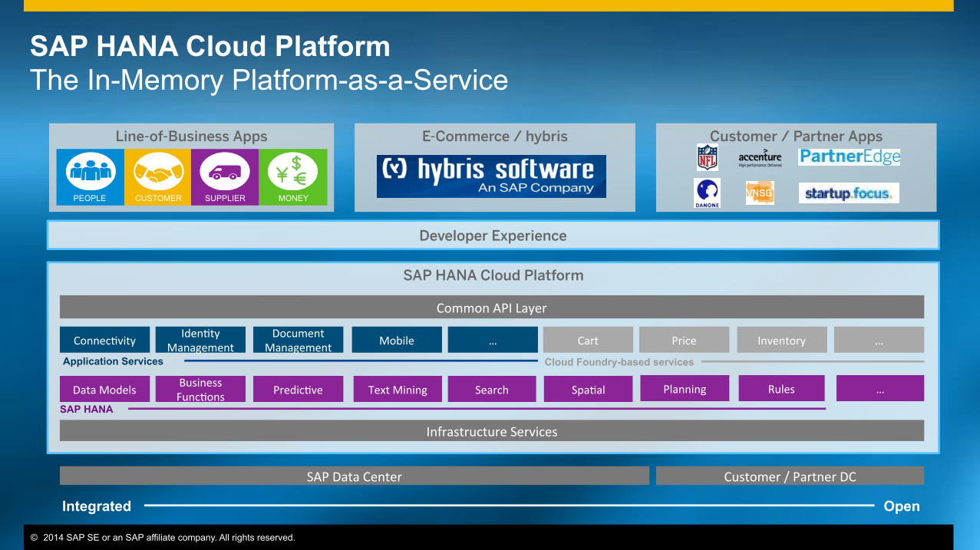Click the VNSG logo
The image size is (980, 550).
click(x=760, y=193)
